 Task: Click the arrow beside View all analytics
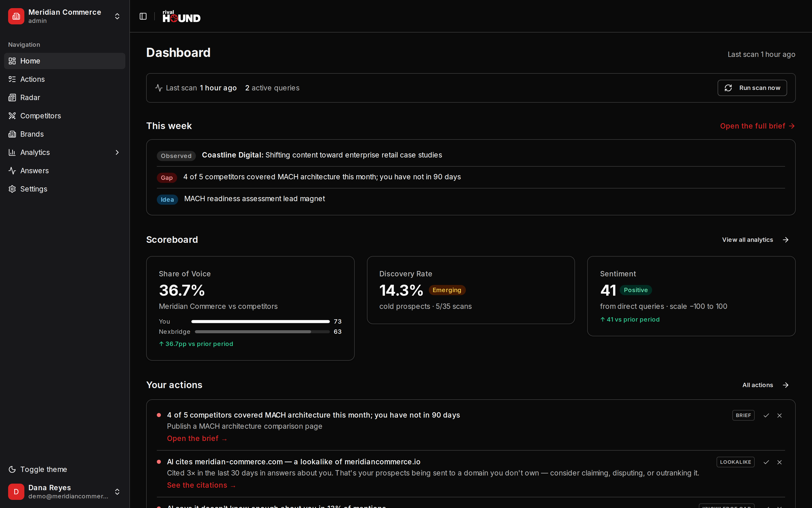(x=786, y=240)
